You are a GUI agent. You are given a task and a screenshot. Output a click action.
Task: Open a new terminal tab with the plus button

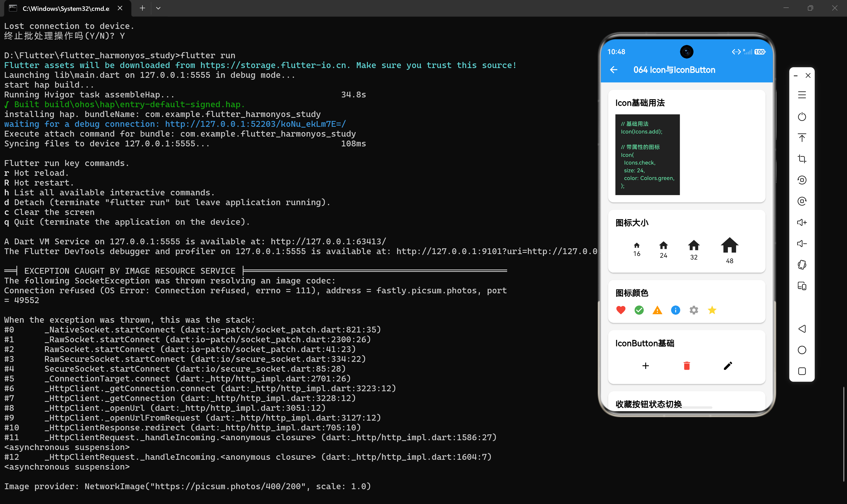pyautogui.click(x=142, y=8)
